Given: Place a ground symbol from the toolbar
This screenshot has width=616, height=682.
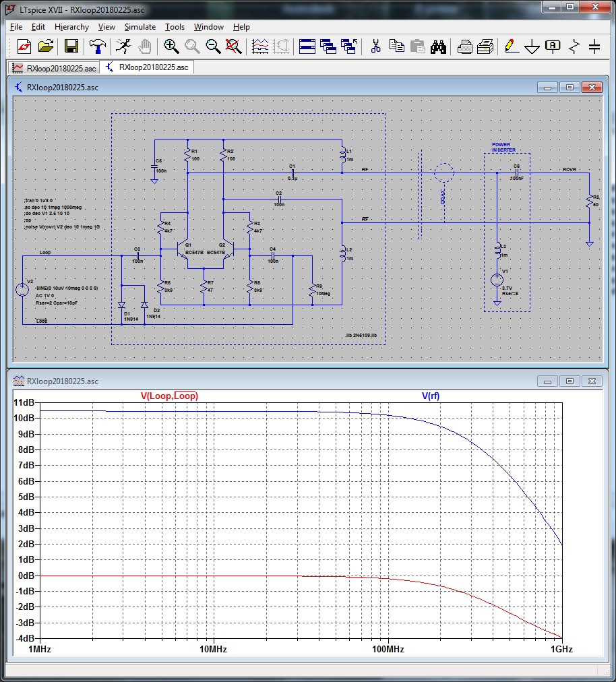Looking at the screenshot, I should click(532, 46).
